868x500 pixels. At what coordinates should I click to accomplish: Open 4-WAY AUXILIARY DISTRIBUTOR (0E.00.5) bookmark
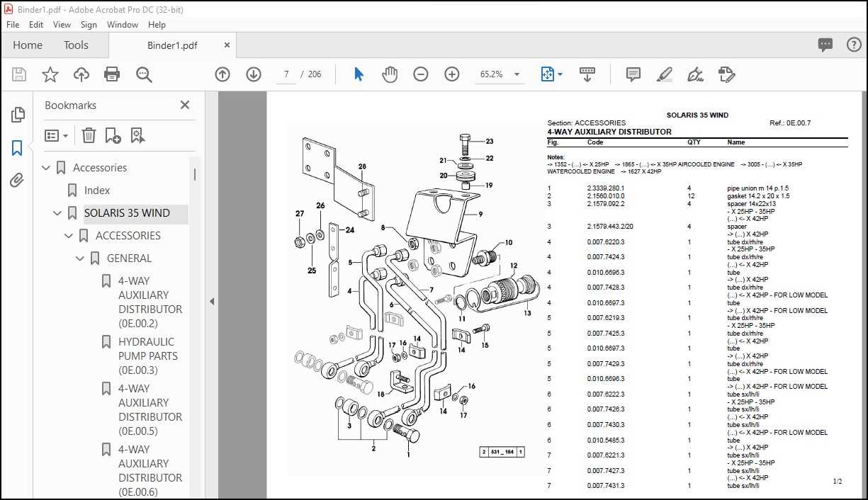pyautogui.click(x=150, y=410)
